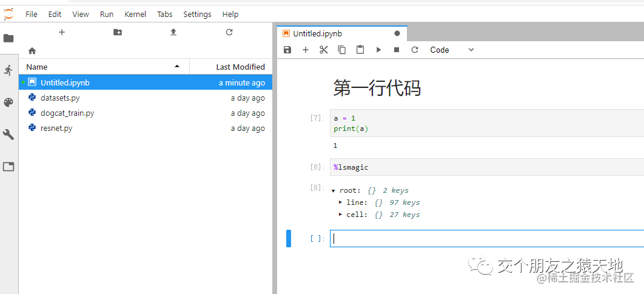Open the Tabs menu
The image size is (644, 294).
click(x=165, y=14)
